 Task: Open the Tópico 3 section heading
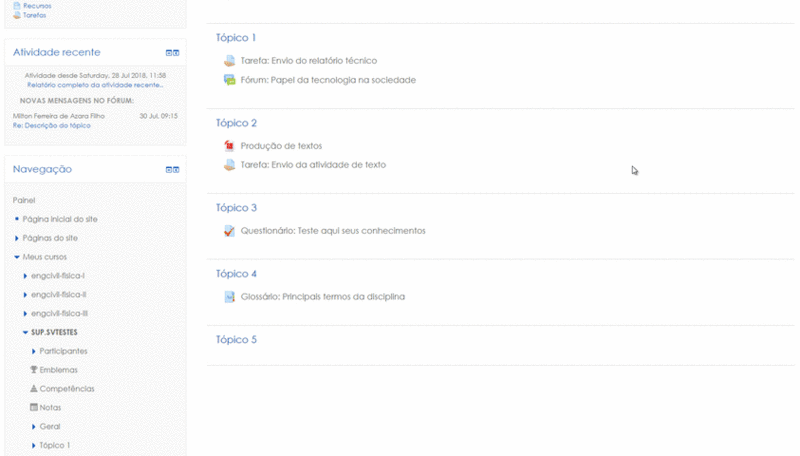[236, 208]
